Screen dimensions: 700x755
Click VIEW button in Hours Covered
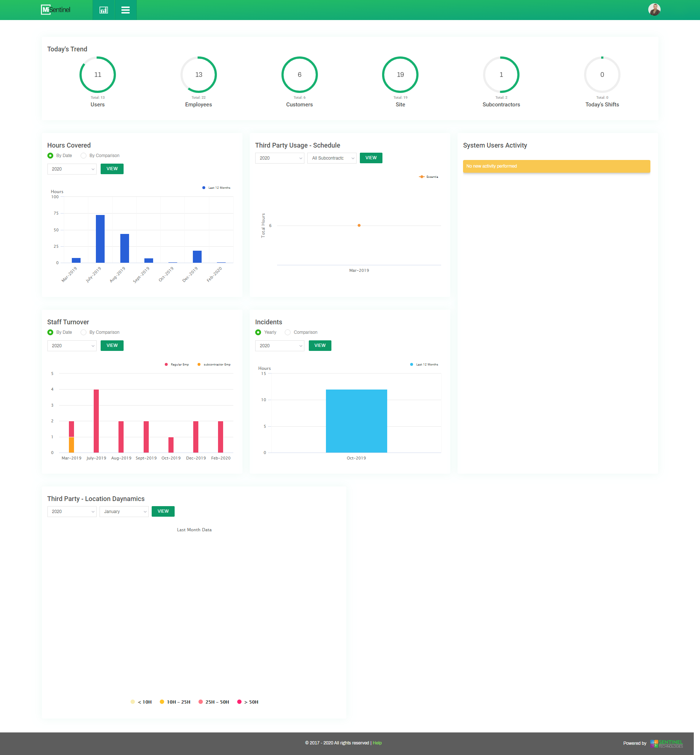point(112,169)
